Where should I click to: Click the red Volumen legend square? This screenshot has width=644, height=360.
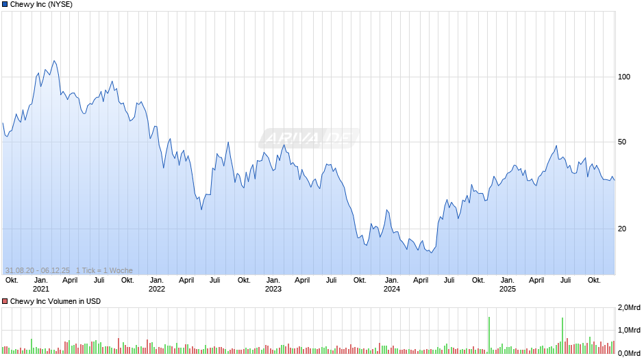point(5,301)
